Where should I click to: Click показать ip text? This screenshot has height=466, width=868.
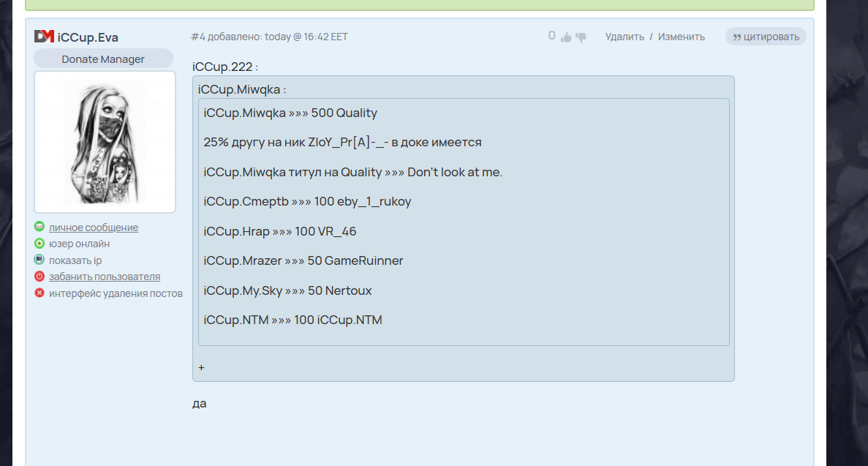pos(75,260)
